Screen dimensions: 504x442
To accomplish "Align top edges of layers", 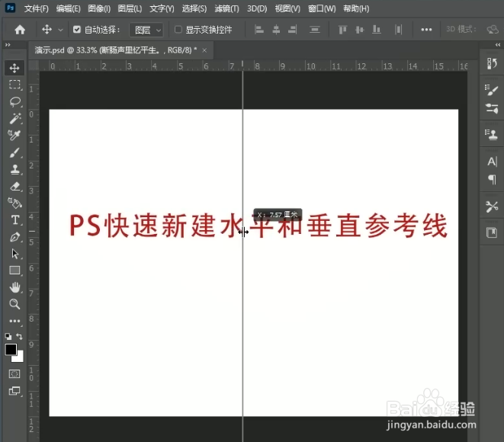I will coord(342,30).
